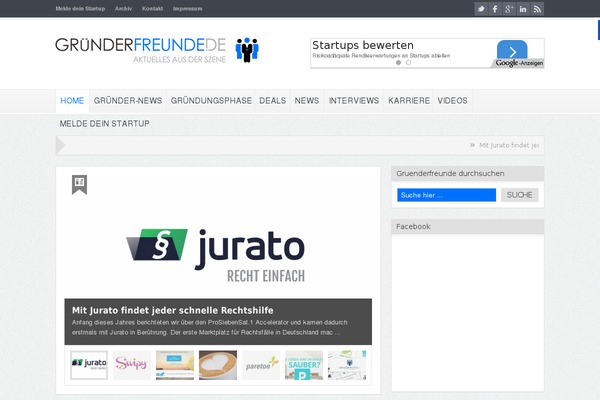This screenshot has height=400, width=600.
Task: Open the Archiv link
Action: click(123, 8)
